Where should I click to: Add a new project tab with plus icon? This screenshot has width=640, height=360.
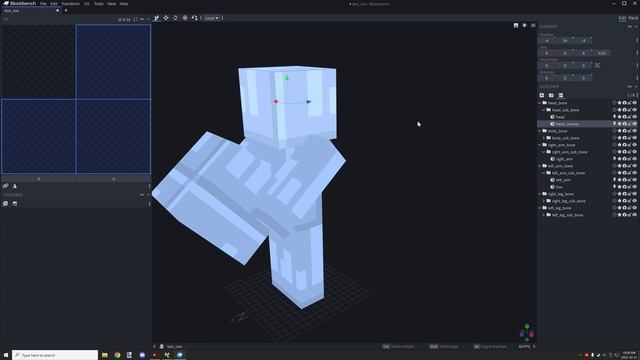66,11
